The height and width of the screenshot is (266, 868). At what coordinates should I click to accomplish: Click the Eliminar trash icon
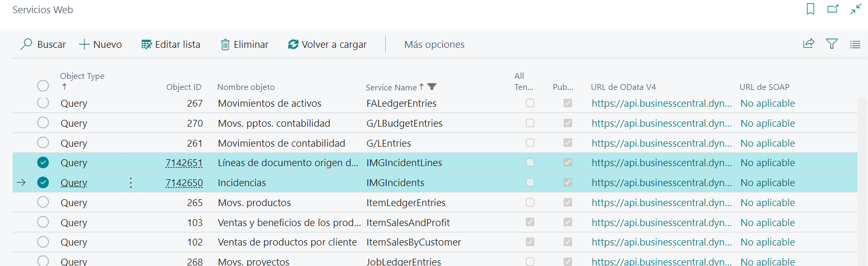click(225, 45)
